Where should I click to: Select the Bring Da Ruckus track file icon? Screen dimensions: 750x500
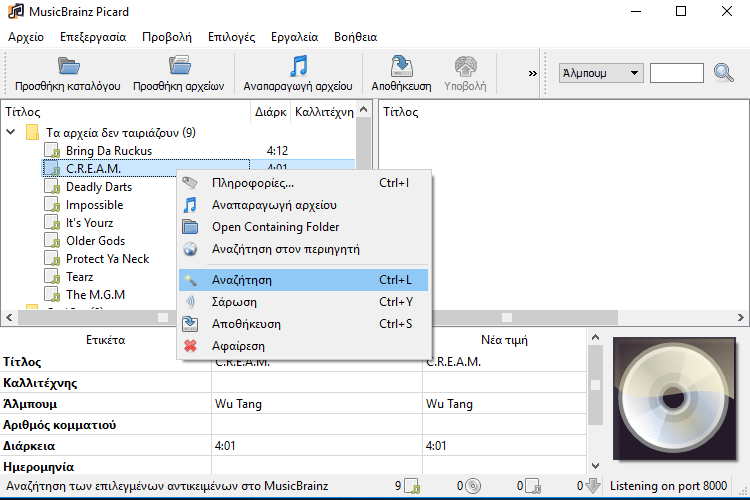click(52, 150)
